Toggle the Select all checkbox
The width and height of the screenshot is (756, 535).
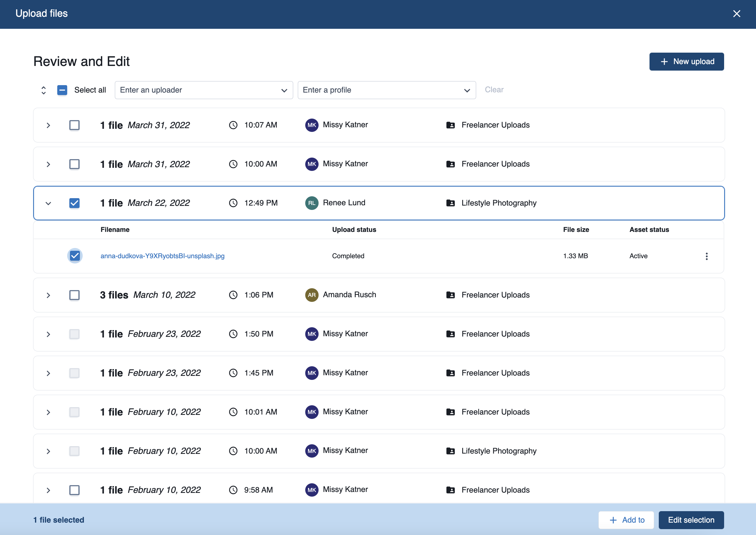pos(62,90)
